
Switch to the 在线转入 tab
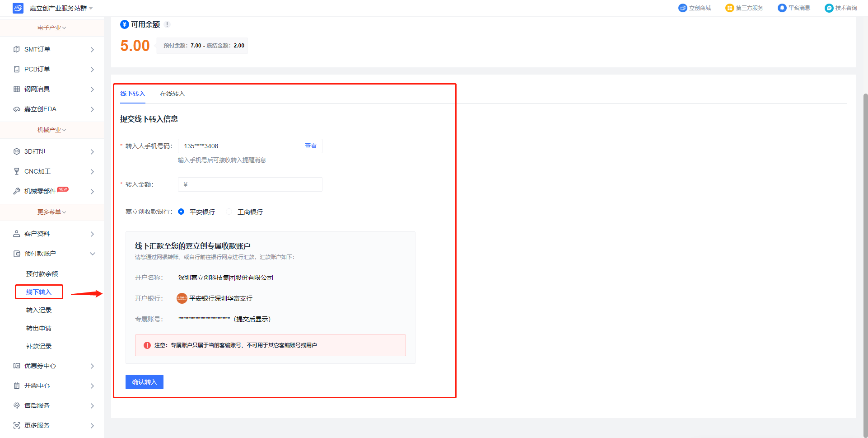(x=172, y=94)
